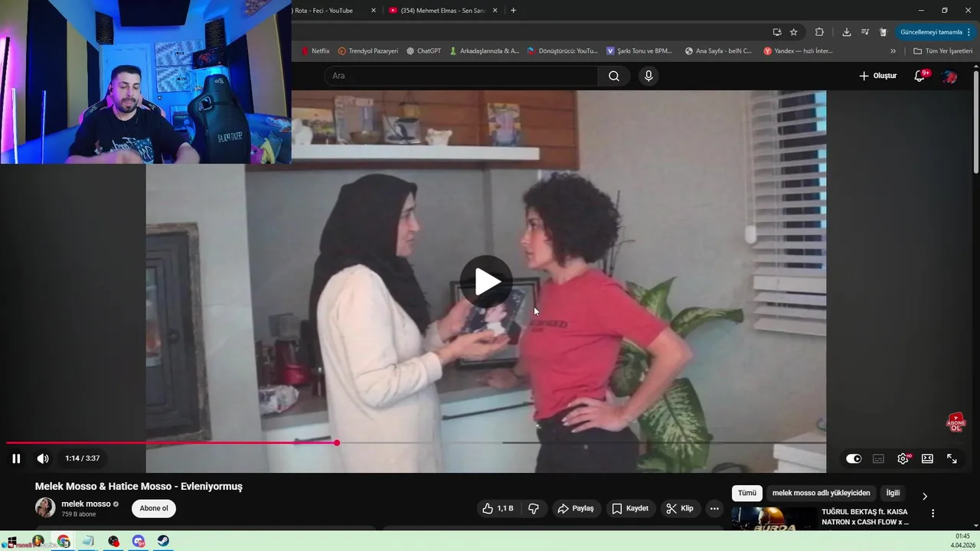Select the İlgili filter chip
Viewport: 980px width, 551px height.
(x=893, y=493)
